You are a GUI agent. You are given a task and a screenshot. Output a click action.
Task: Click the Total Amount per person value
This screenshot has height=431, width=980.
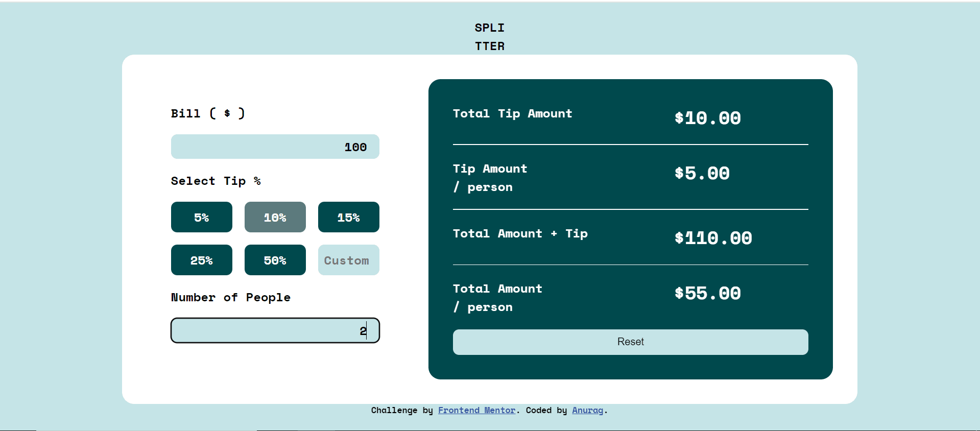(x=708, y=293)
